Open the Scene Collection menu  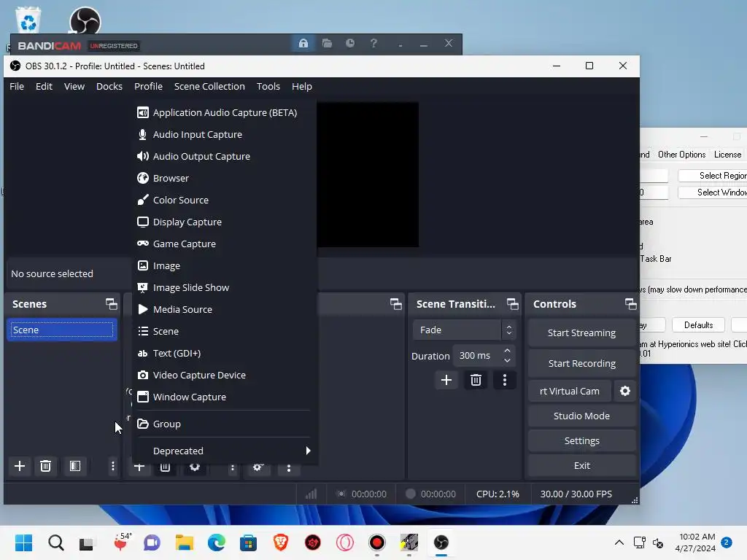(x=209, y=86)
